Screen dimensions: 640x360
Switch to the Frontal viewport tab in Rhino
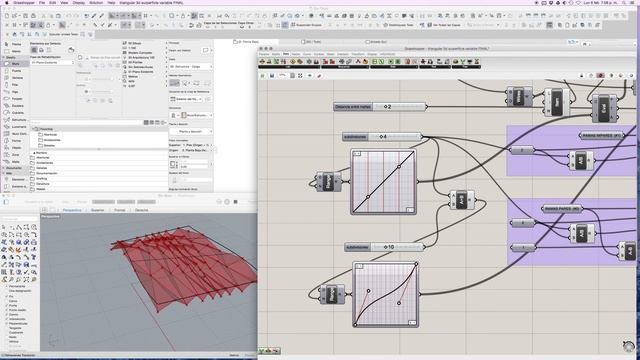click(x=120, y=210)
